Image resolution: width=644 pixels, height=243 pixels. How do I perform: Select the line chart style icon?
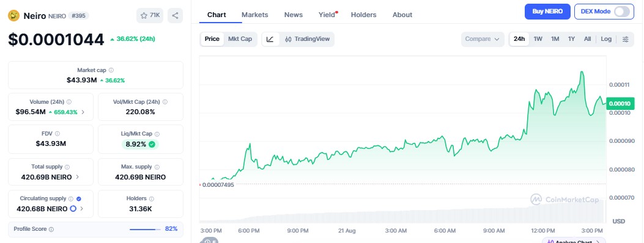click(270, 39)
